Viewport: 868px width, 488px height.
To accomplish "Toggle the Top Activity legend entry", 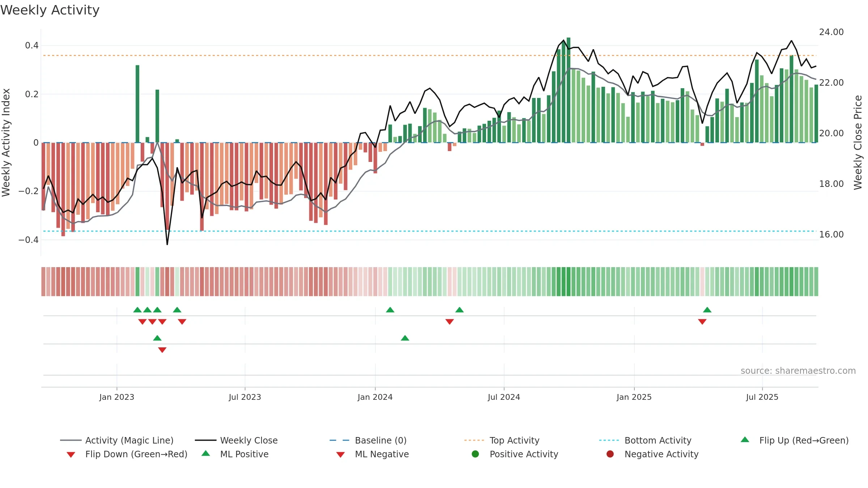I will 502,440.
